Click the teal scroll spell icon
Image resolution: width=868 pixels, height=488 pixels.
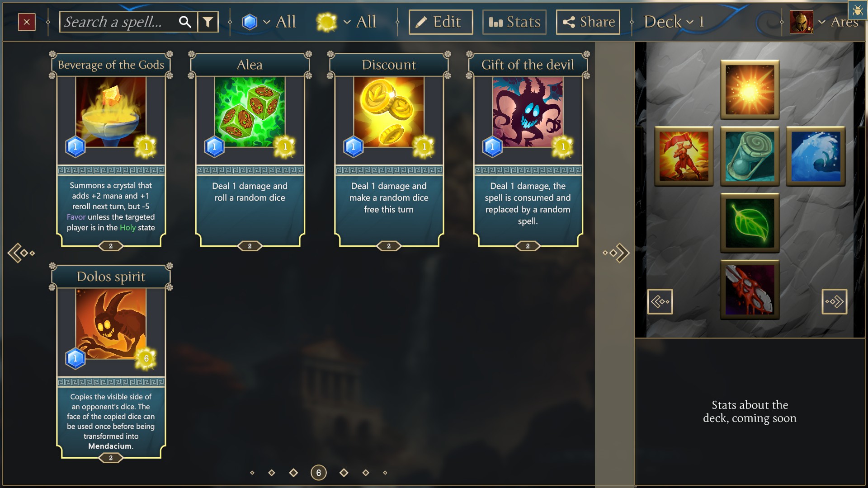pos(750,156)
